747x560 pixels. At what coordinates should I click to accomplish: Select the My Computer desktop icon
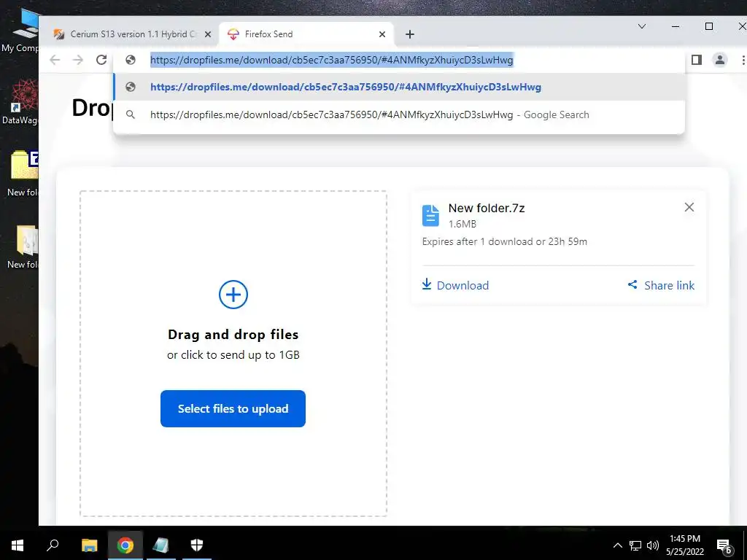20,31
